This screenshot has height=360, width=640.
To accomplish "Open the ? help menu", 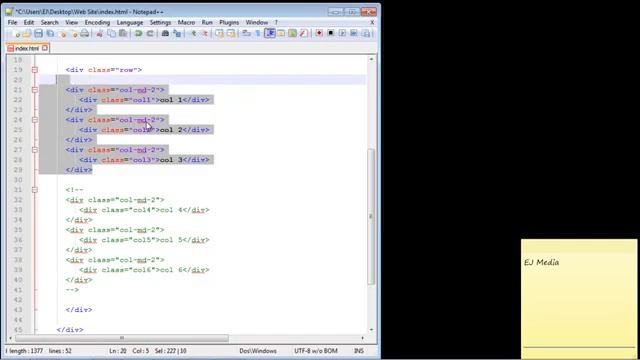I will click(x=276, y=22).
